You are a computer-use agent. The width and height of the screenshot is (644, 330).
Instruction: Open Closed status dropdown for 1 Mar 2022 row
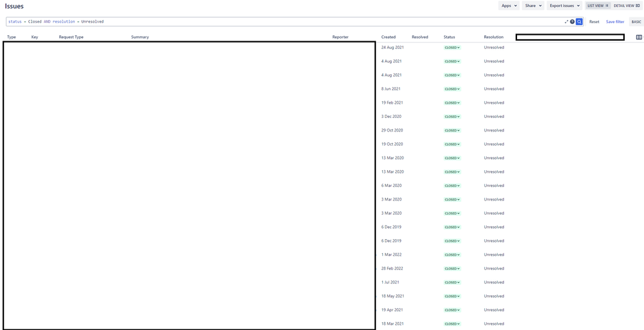pyautogui.click(x=452, y=255)
